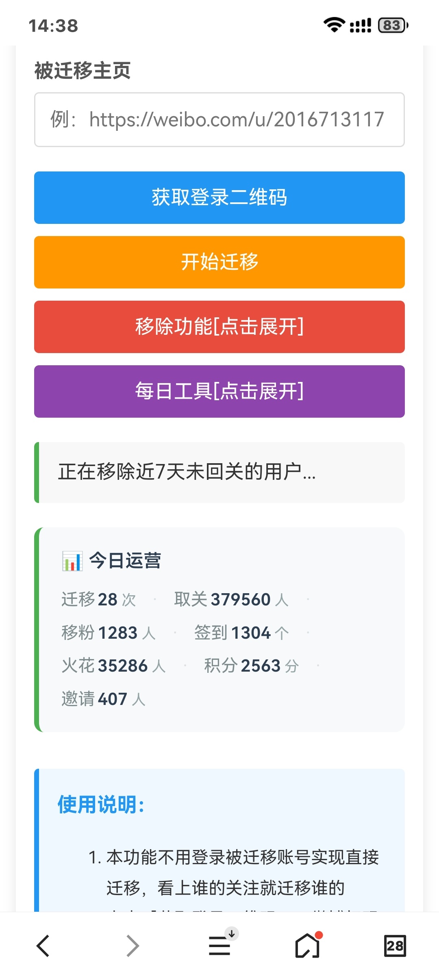Viewport: 439px width, 980px height.
Task: Tap the browser back arrow
Action: click(43, 946)
